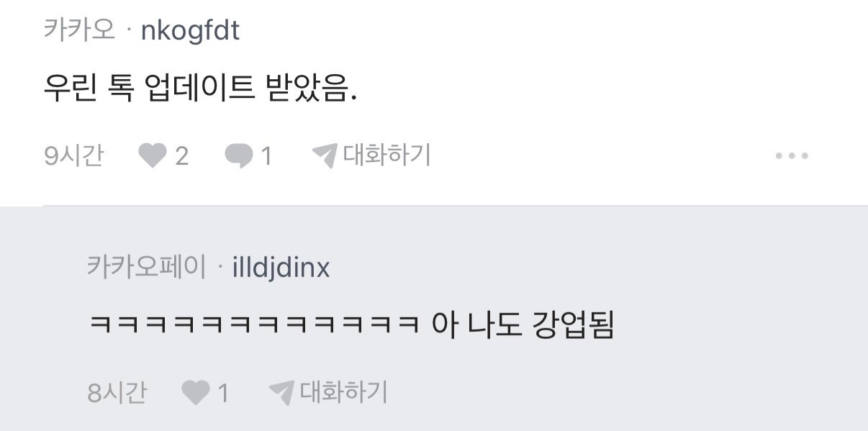Click the 8시간 timestamp on the reply

(117, 393)
